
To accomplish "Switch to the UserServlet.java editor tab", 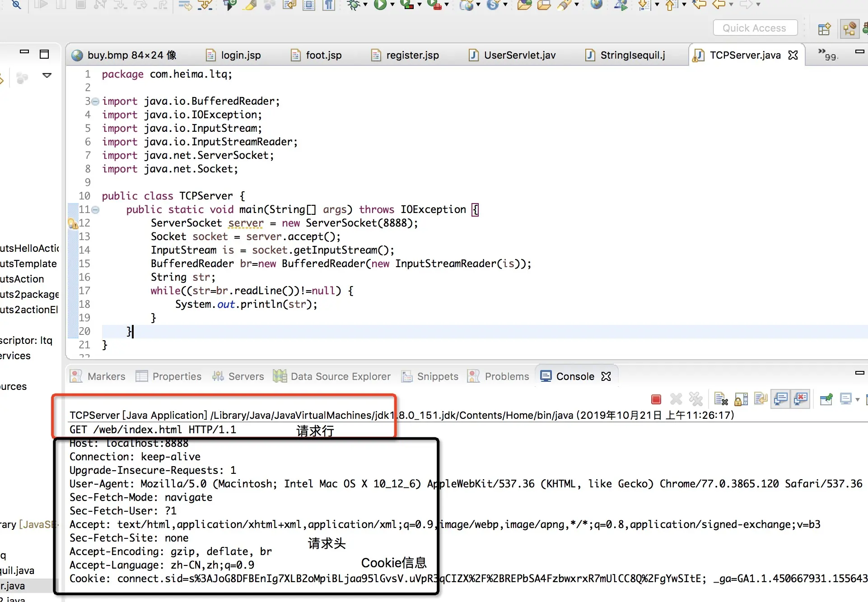I will point(519,55).
